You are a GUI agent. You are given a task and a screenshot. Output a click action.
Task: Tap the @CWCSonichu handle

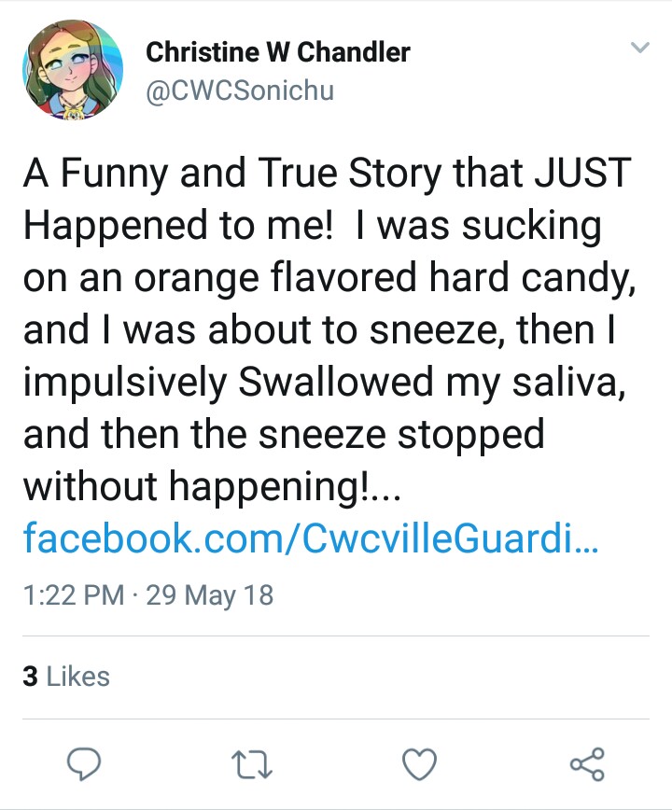[x=240, y=91]
